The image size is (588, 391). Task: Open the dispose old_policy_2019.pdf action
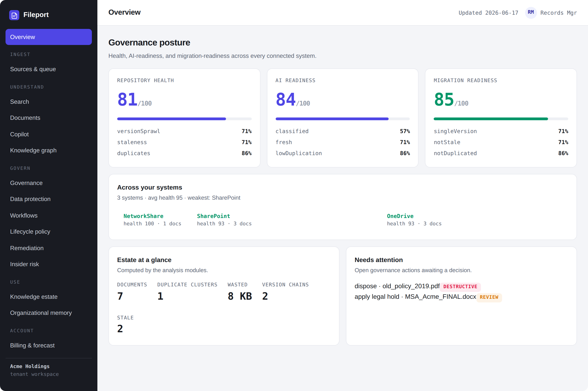(x=397, y=286)
